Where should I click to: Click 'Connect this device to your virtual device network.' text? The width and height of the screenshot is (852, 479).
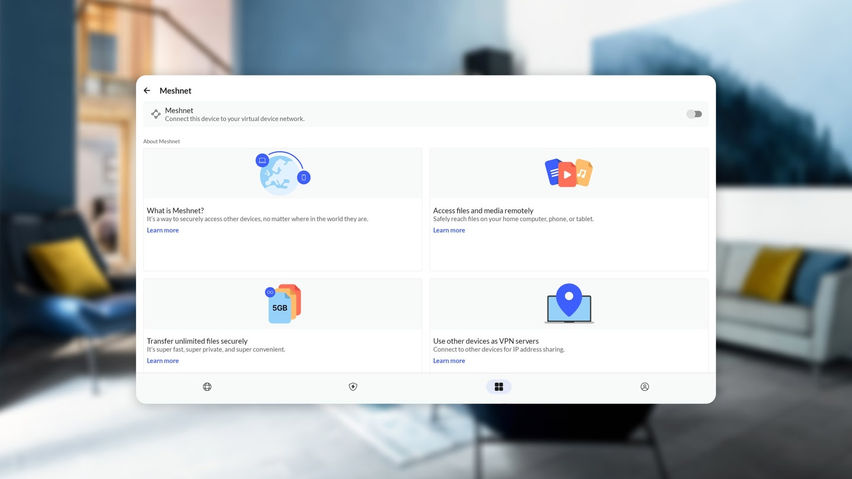[x=235, y=119]
